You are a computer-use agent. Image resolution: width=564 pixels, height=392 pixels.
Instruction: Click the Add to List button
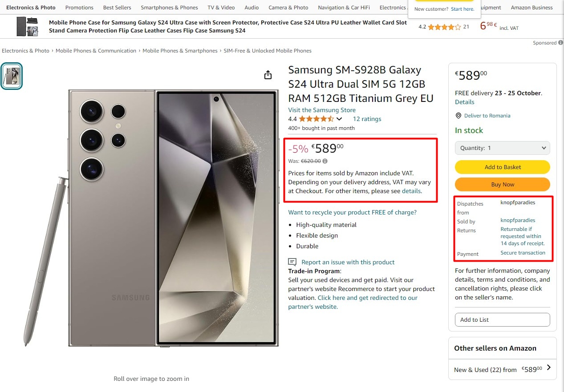502,319
